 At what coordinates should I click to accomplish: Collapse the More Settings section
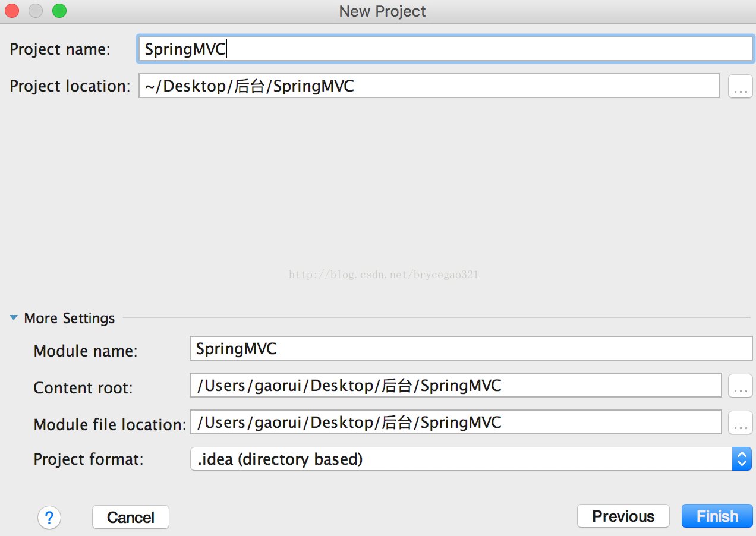(14, 318)
